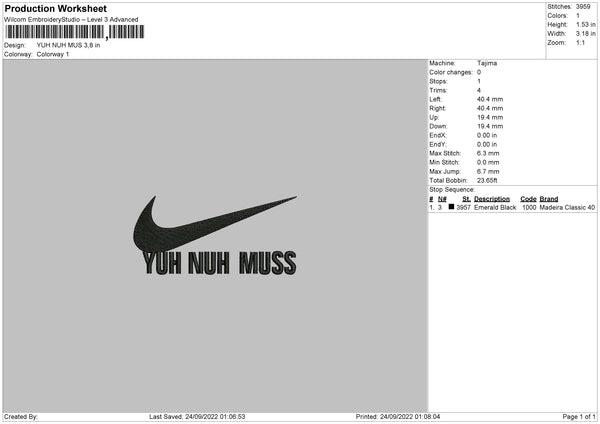Click the 'EndX:' label
Viewport: 600px width, 424px height.
pos(438,135)
